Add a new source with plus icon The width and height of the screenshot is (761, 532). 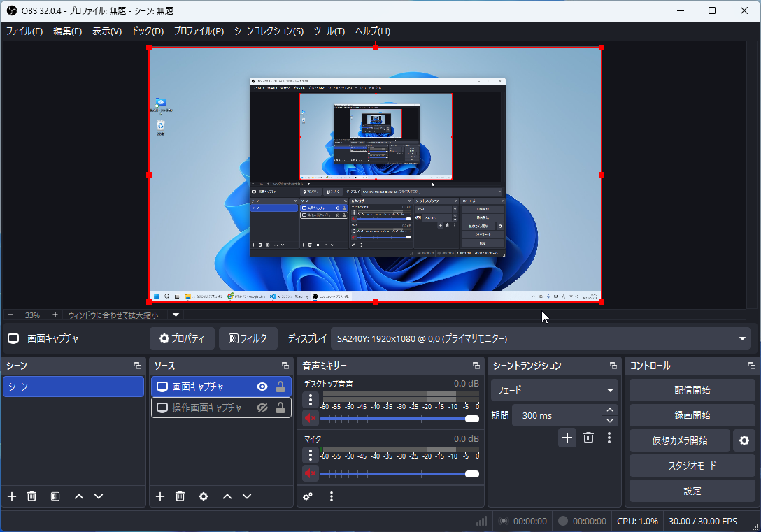coord(160,496)
